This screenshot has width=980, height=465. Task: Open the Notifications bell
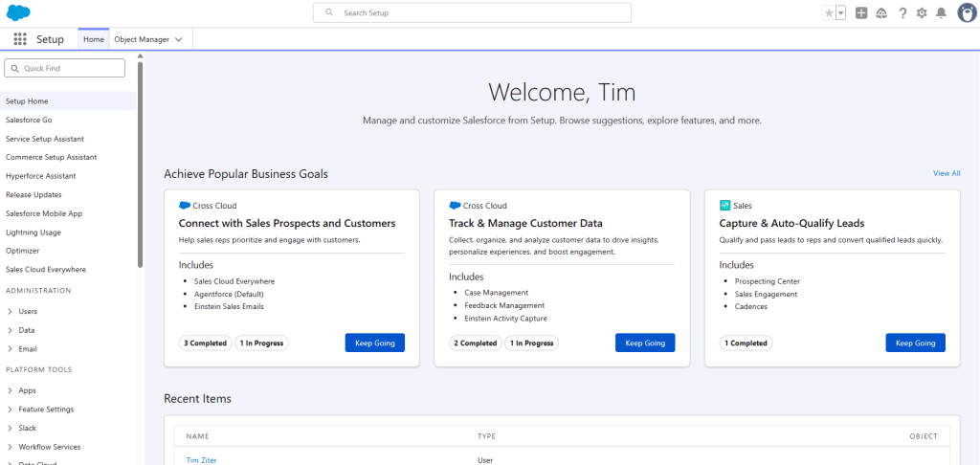click(x=941, y=12)
